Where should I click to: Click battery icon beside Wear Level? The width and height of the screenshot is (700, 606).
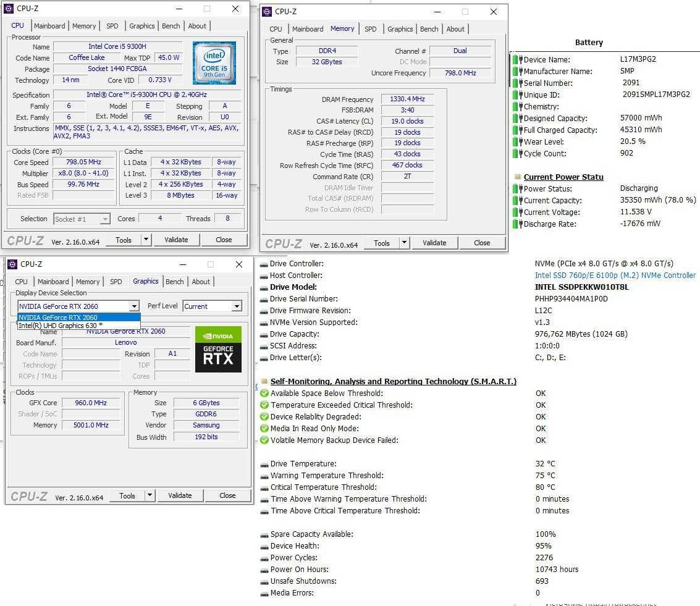(517, 142)
